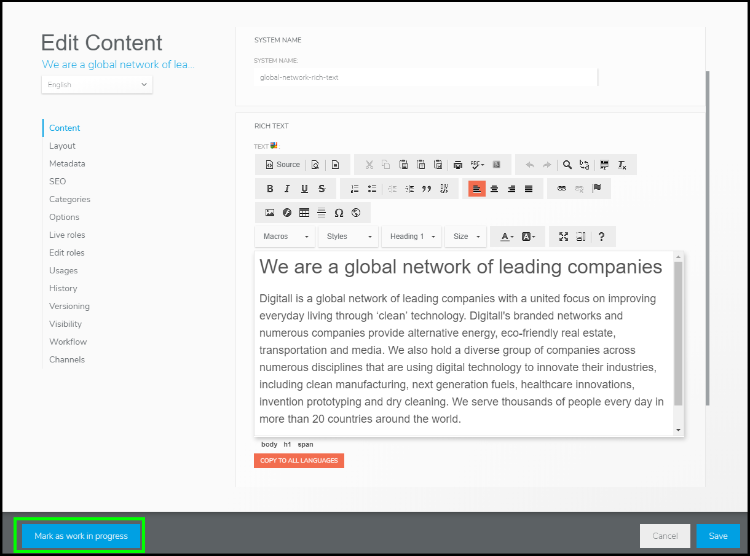The width and height of the screenshot is (750, 556).
Task: Toggle Underline formatting
Action: pyautogui.click(x=304, y=189)
